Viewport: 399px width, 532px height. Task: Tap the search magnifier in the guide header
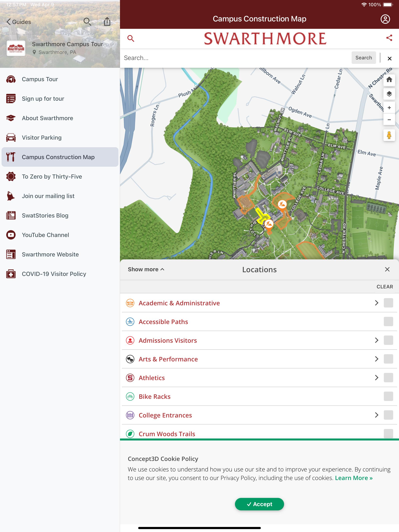tap(87, 22)
